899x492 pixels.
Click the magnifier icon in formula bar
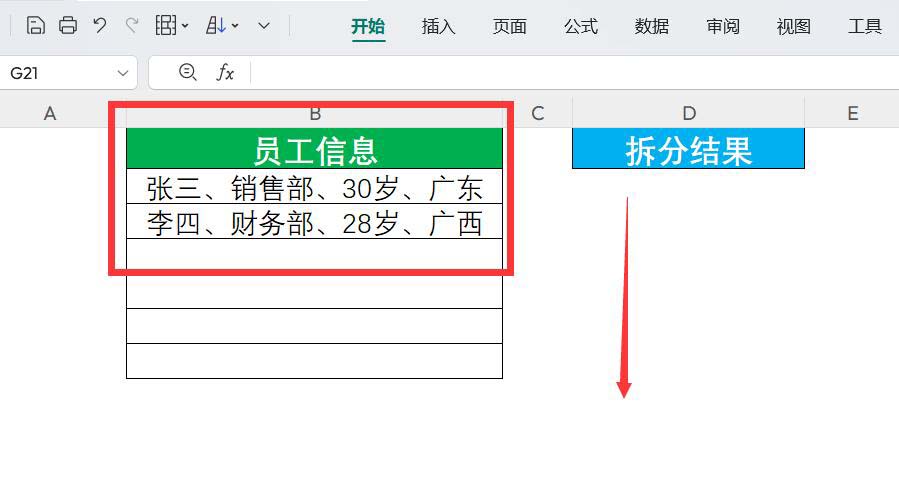(x=187, y=72)
